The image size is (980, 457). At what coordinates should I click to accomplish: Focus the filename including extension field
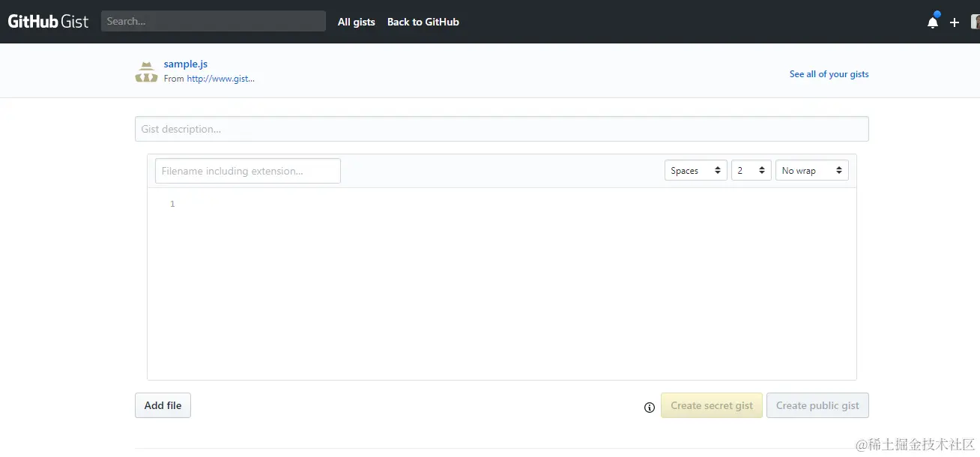pos(247,170)
